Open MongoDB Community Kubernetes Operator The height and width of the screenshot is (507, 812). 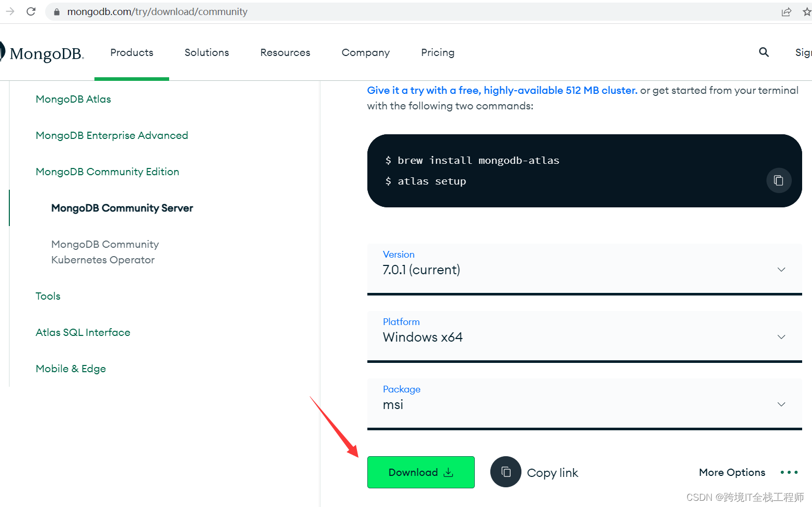pyautogui.click(x=105, y=252)
